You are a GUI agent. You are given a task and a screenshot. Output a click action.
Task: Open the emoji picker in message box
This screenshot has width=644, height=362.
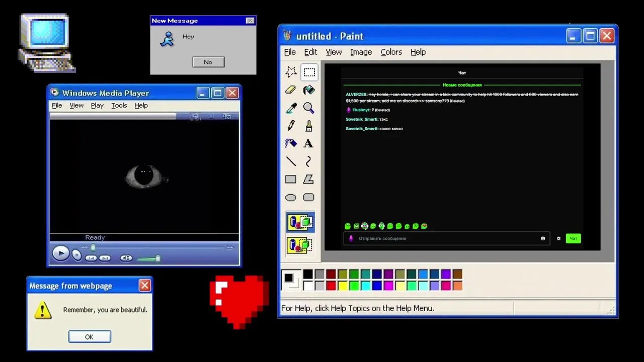543,238
